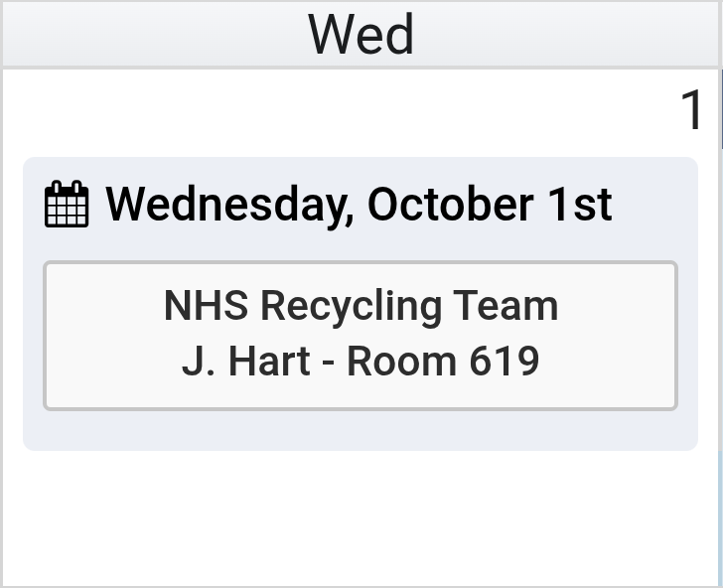This screenshot has height=588, width=723.
Task: Click the number 619 on the event card
Action: (505, 362)
